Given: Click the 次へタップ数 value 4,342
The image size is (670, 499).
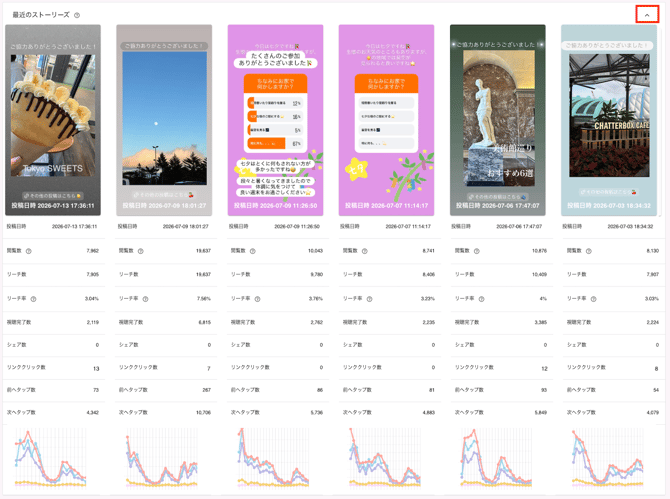Looking at the screenshot, I should click(93, 413).
